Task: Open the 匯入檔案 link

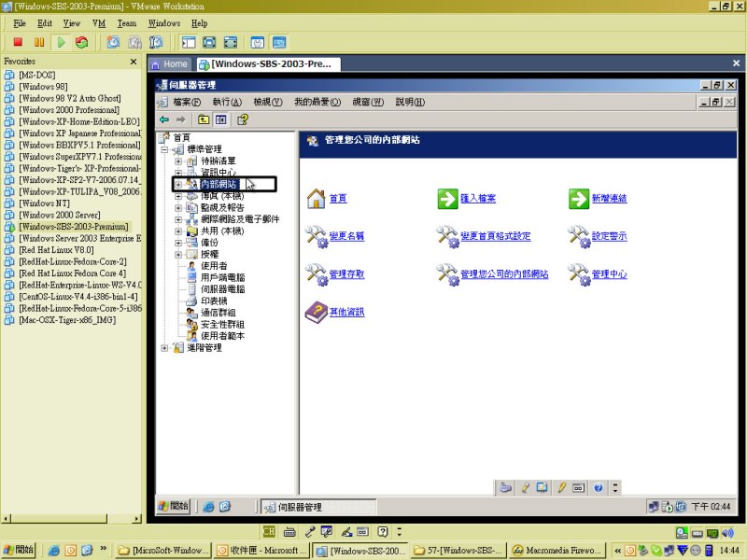Action: coord(478,199)
